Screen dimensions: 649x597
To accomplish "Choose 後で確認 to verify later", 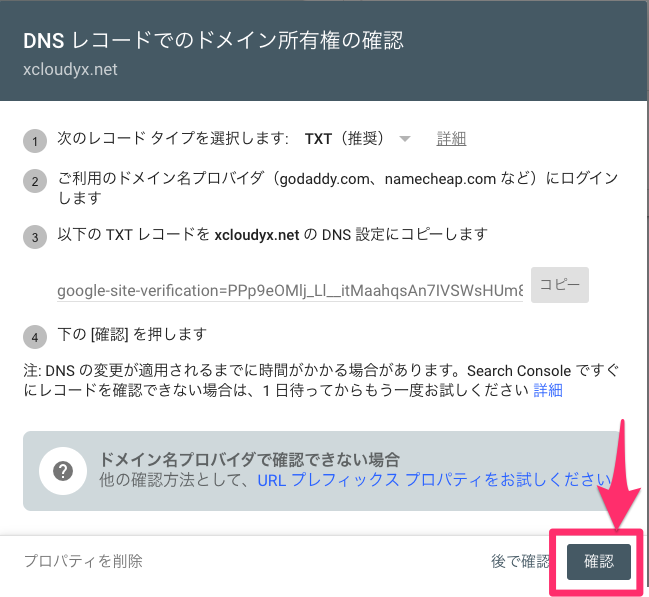I will 520,561.
